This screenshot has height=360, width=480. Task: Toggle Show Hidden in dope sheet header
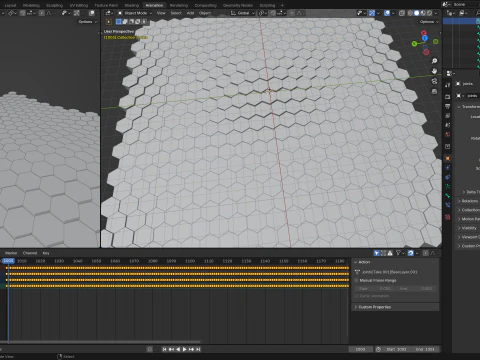(383, 253)
